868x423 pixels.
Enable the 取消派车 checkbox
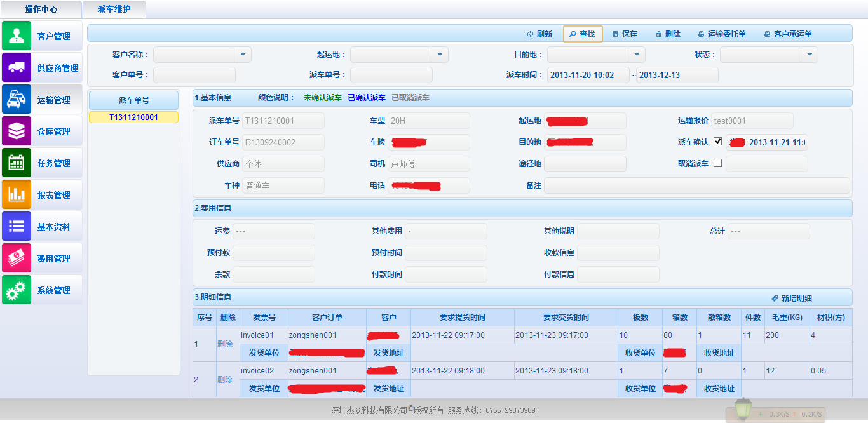tap(718, 163)
